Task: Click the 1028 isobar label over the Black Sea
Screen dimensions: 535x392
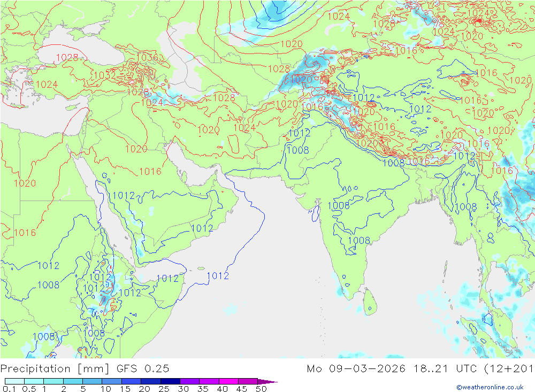Action: coord(67,57)
